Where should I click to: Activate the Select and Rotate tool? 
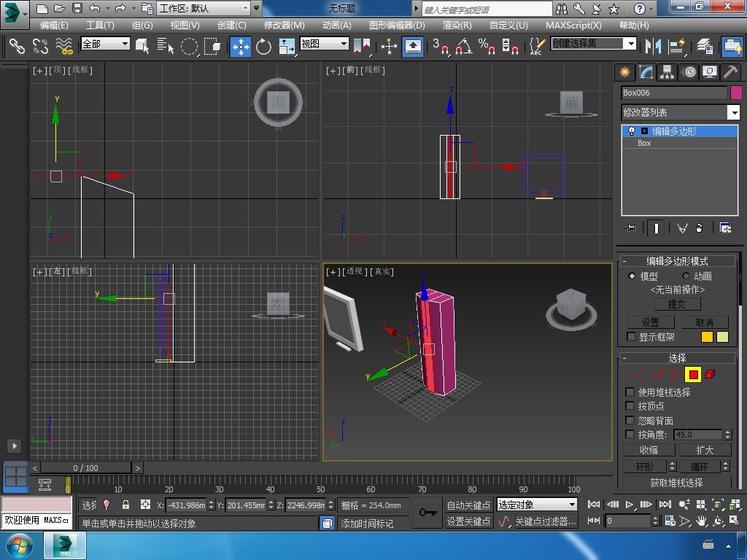click(263, 46)
